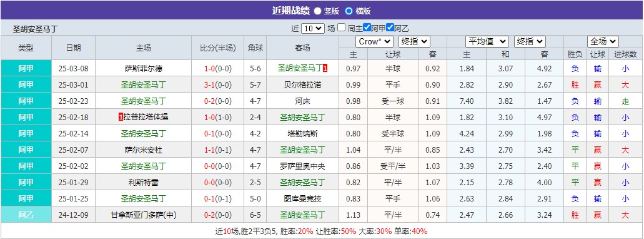Click the 近期战绩 section title

[x=291, y=11]
